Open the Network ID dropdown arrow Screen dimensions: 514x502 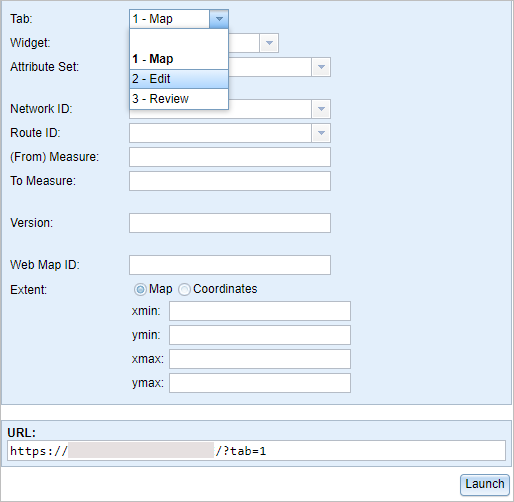321,109
